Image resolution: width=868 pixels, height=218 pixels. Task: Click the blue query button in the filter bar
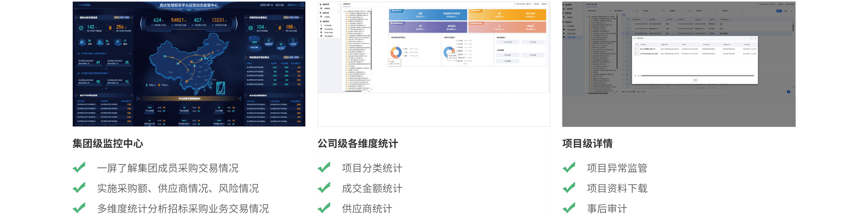point(779,11)
